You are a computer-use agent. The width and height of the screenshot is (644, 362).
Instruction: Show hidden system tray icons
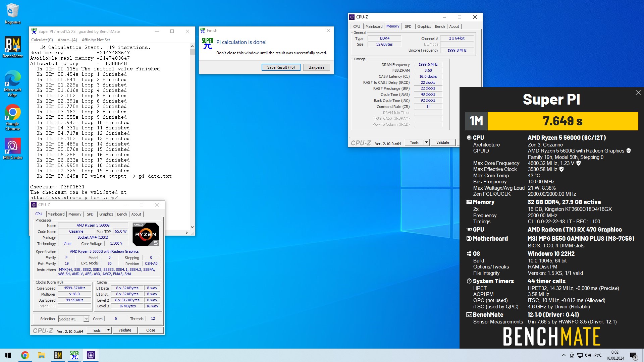[563, 355]
